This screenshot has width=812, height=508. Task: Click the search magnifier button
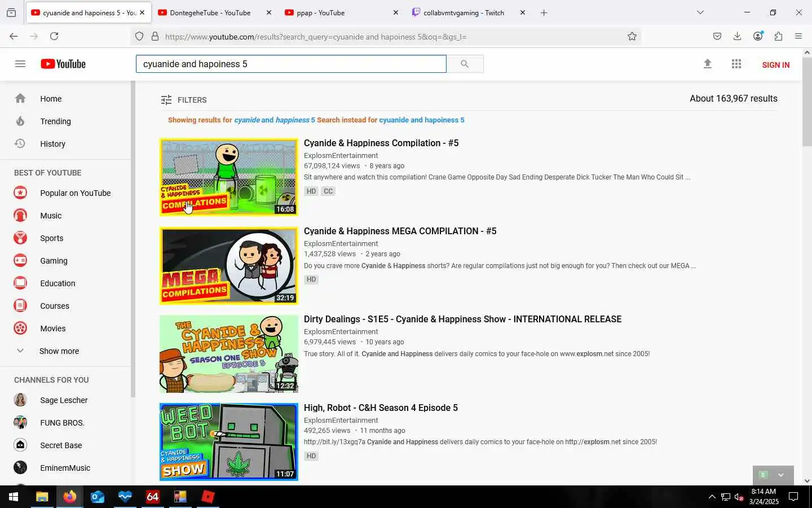tap(465, 64)
